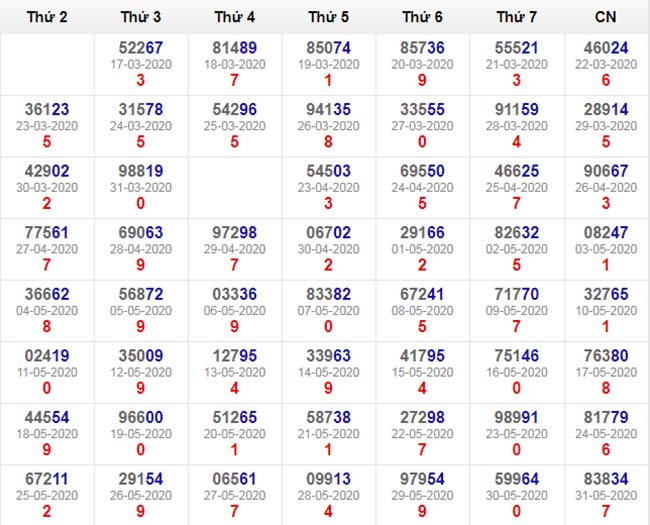This screenshot has width=650, height=525.
Task: Click result 41795 for 15-05-2020
Action: [422, 356]
